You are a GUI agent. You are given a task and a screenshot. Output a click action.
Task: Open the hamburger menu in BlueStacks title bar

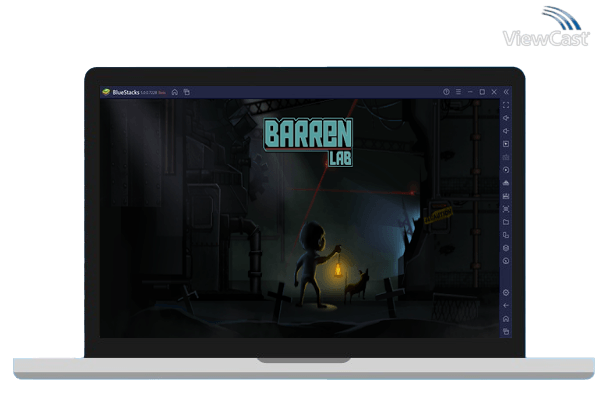coord(458,92)
